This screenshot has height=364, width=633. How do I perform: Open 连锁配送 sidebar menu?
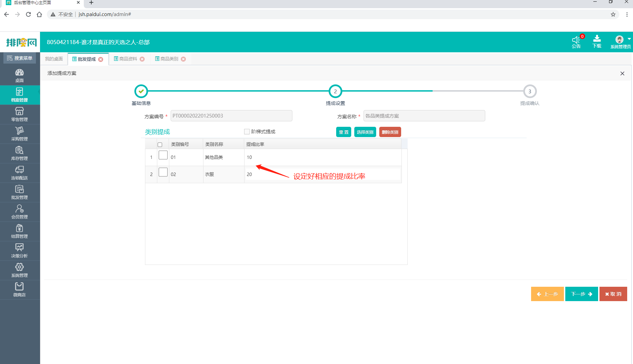19,173
